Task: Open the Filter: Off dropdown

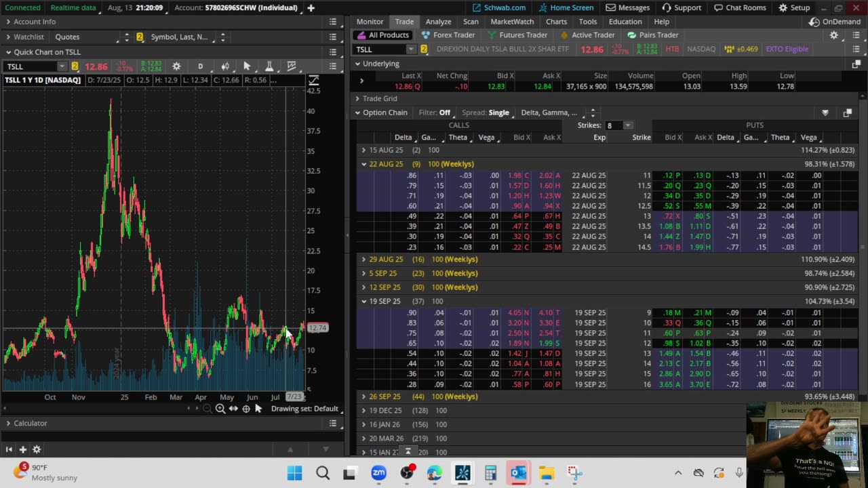Action: point(435,113)
